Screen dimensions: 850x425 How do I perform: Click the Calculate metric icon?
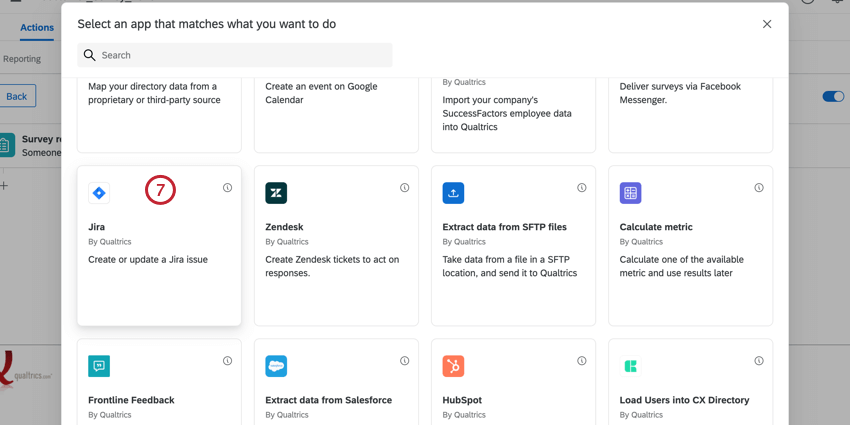pyautogui.click(x=630, y=193)
